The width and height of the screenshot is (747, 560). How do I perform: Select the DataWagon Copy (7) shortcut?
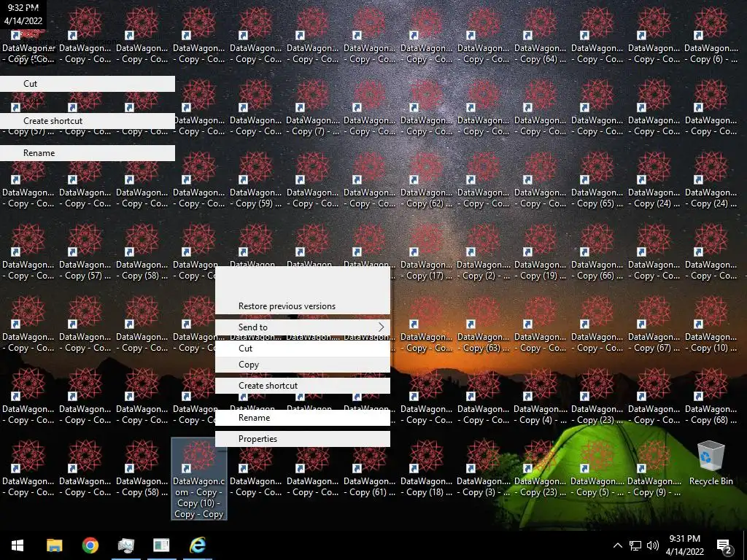(312, 109)
